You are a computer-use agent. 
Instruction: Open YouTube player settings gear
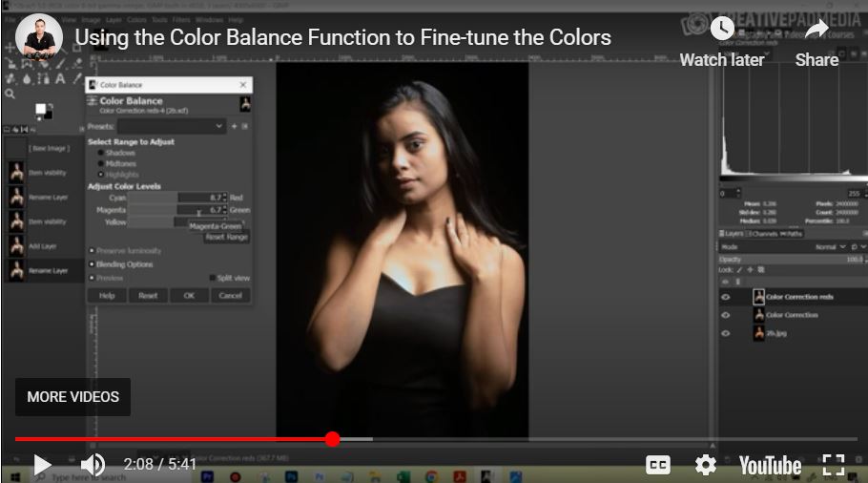pyautogui.click(x=705, y=465)
